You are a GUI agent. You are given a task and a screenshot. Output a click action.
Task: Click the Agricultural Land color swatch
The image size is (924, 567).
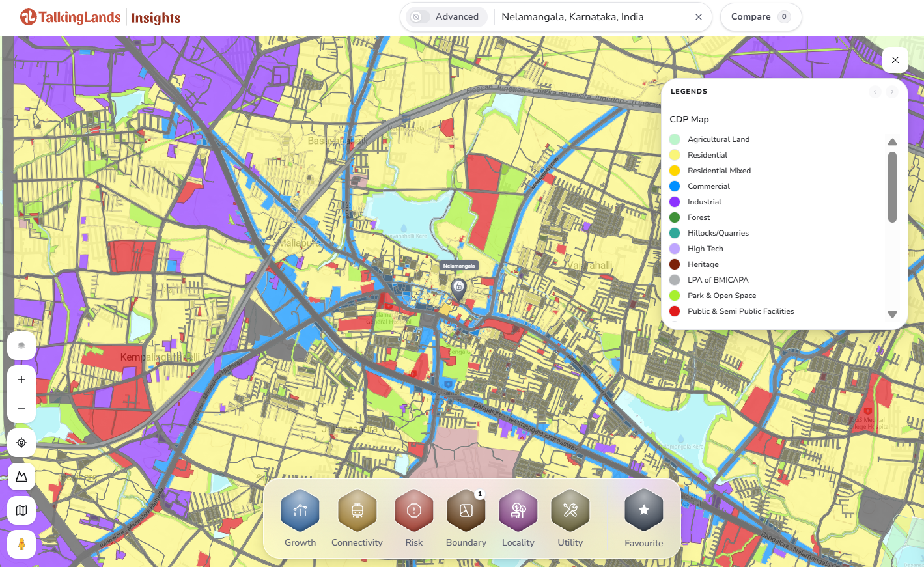pyautogui.click(x=675, y=139)
